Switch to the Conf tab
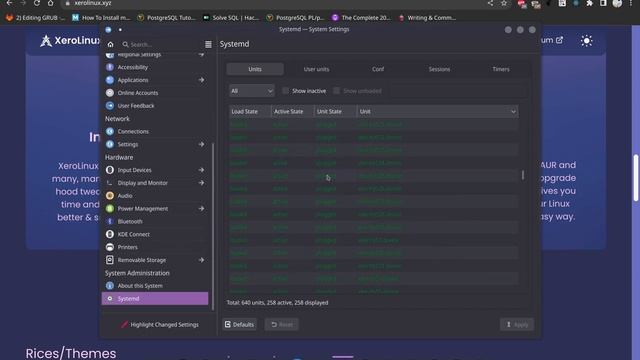This screenshot has width=640, height=360. point(378,69)
